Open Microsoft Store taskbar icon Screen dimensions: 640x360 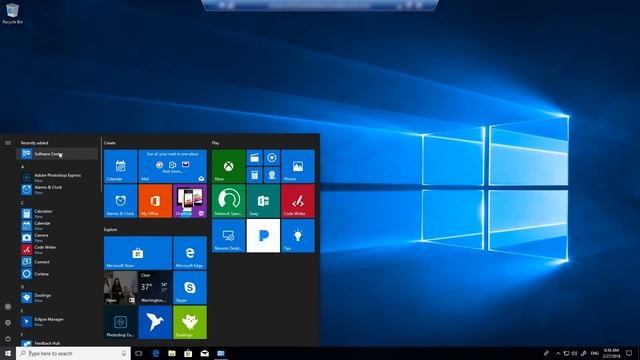(x=188, y=353)
